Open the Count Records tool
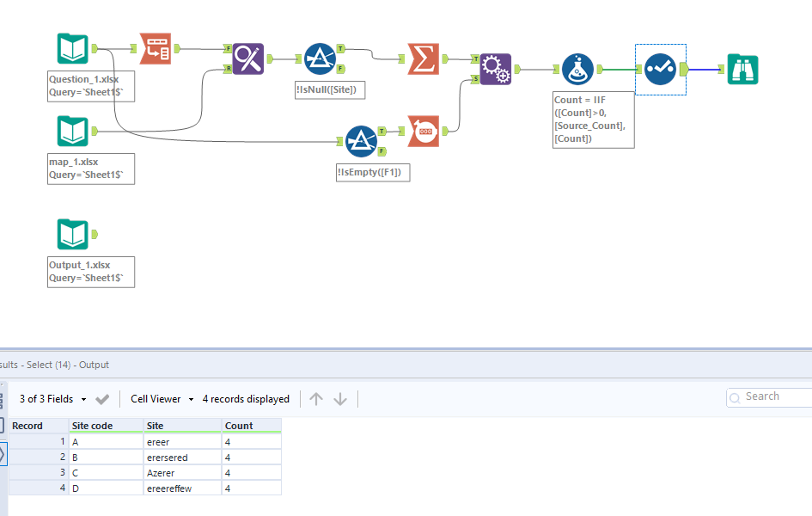This screenshot has width=812, height=516. tap(423, 131)
